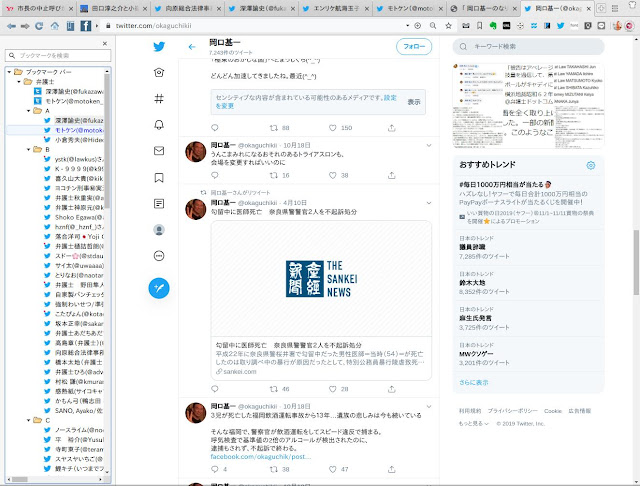Viewport: 640px width, 486px height.
Task: Reload the page with the refresh icon
Action: pos(39,26)
